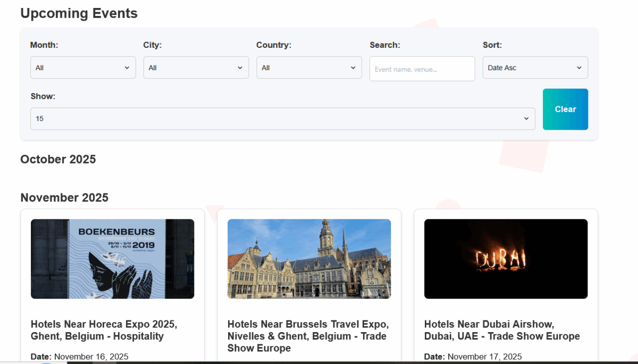Click the "Search:" field label
The image size is (638, 364).
385,45
